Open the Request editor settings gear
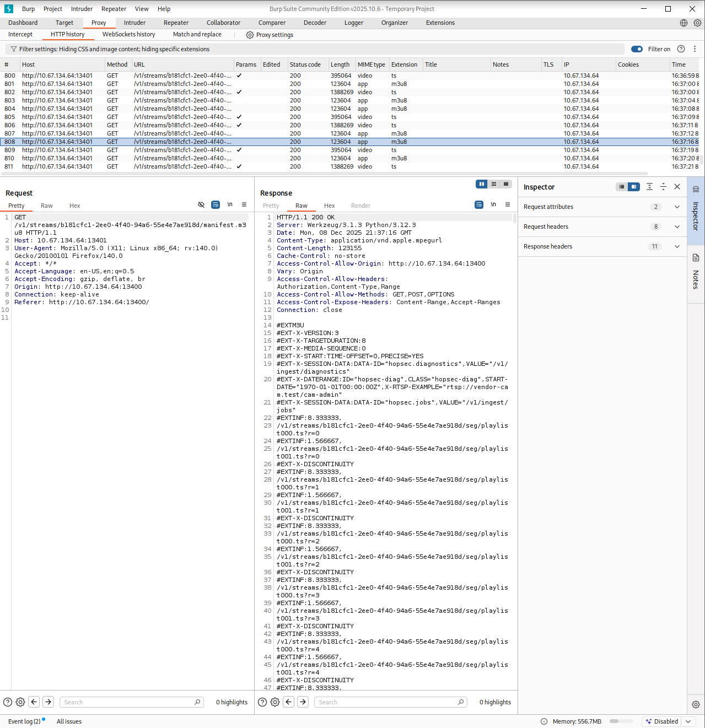 pos(20,702)
